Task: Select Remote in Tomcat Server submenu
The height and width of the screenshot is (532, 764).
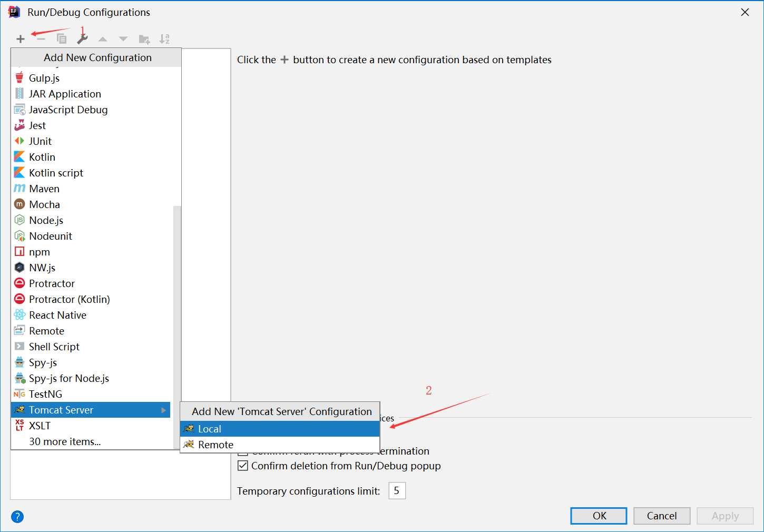Action: pos(280,445)
